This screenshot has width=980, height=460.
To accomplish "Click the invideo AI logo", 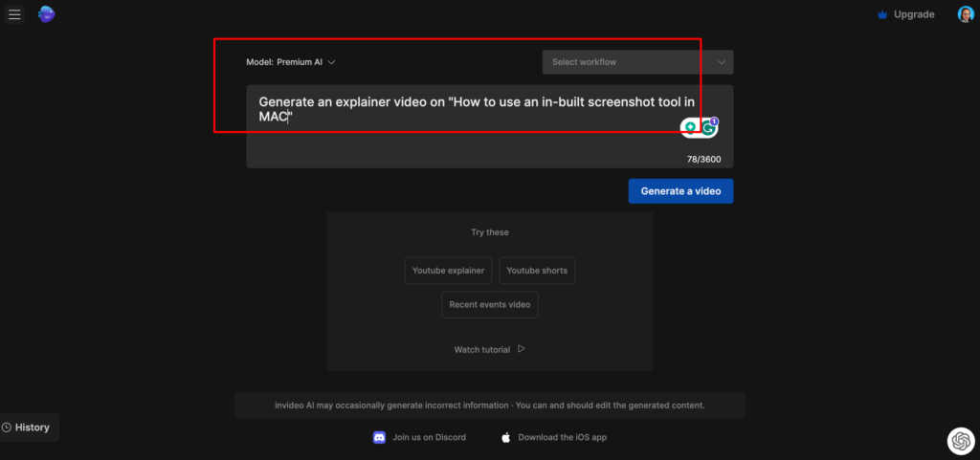I will 46,14.
